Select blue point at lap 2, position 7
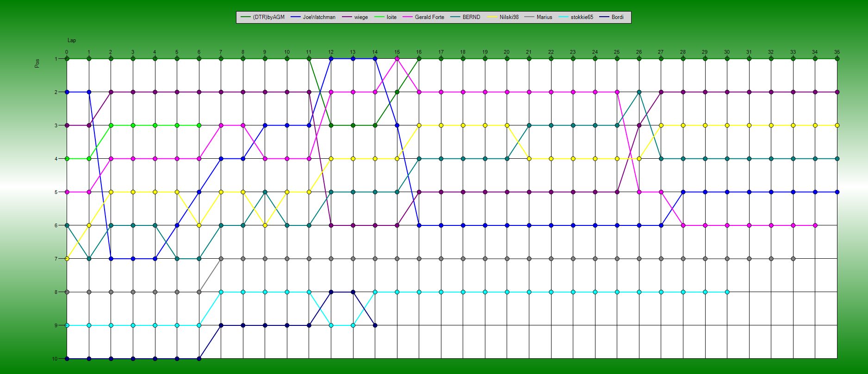868x374 pixels. coord(111,259)
